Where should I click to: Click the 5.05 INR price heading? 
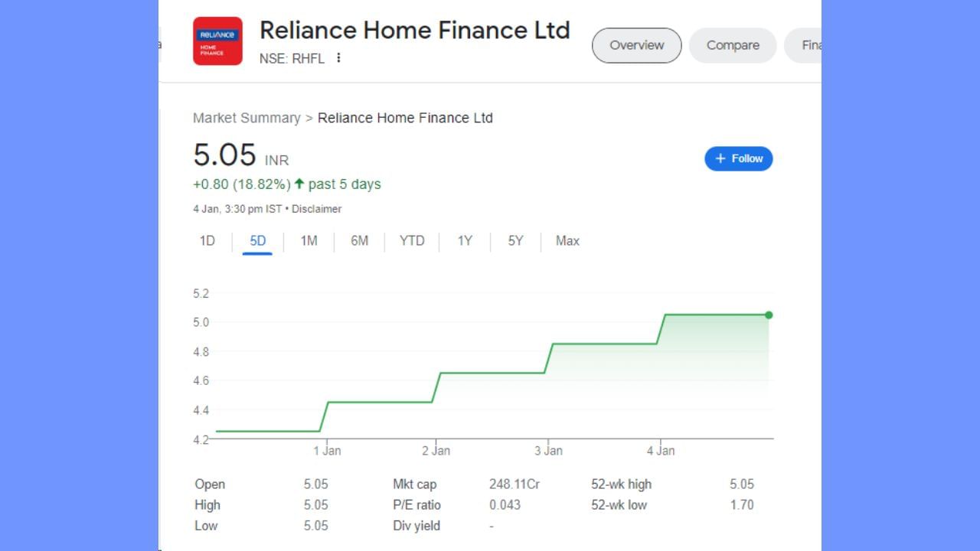[241, 155]
